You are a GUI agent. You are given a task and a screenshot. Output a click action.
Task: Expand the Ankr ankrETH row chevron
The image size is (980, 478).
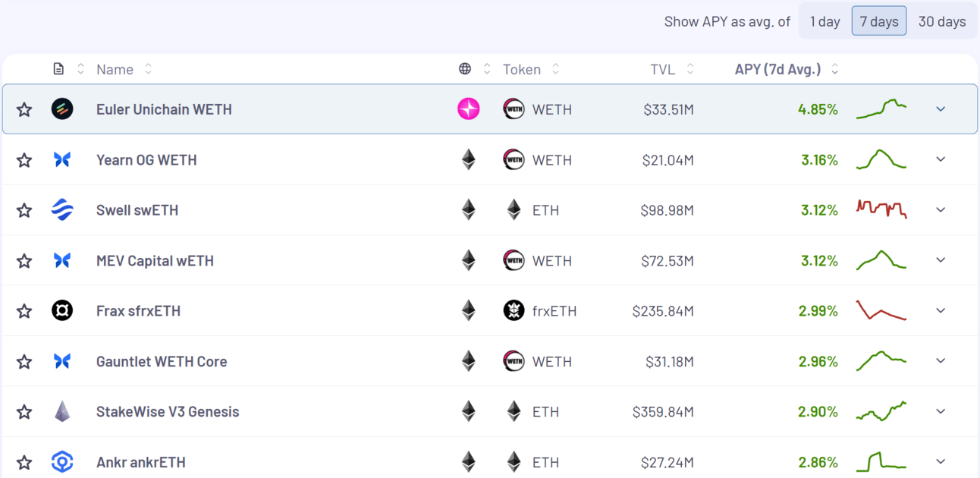[x=941, y=462]
